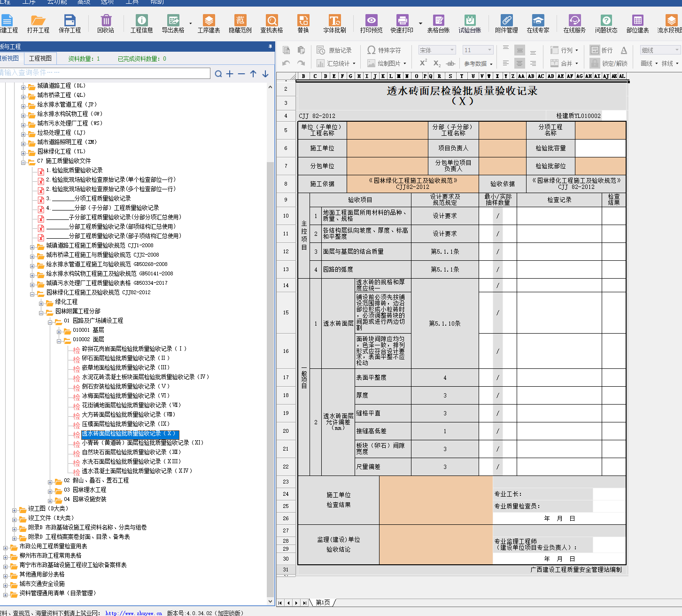
Task: Toggle horizontal left alignment
Action: click(506, 63)
